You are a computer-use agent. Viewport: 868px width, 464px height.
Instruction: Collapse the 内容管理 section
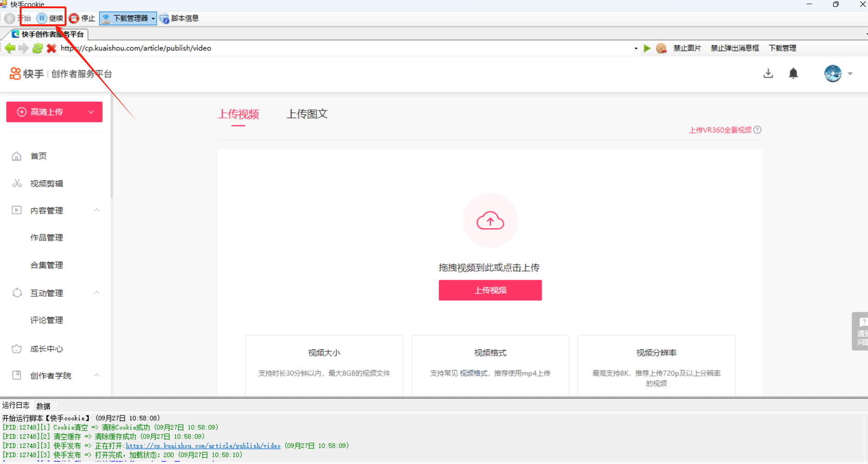click(97, 210)
